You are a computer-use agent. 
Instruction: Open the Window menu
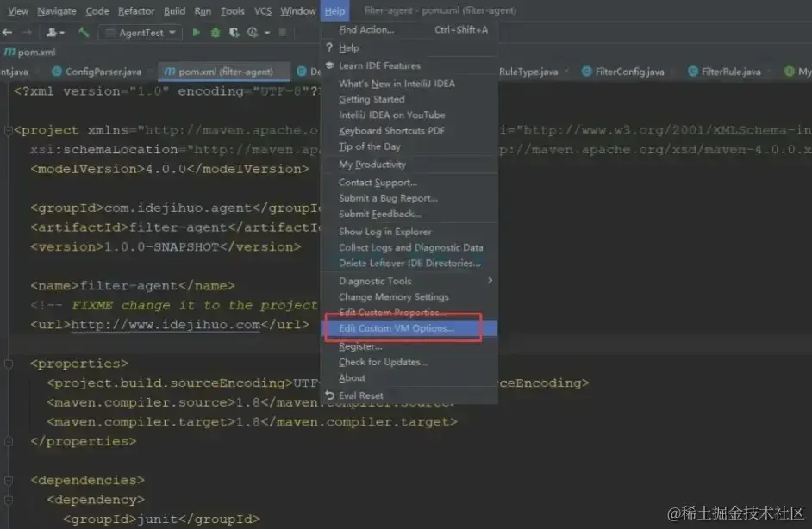click(297, 11)
